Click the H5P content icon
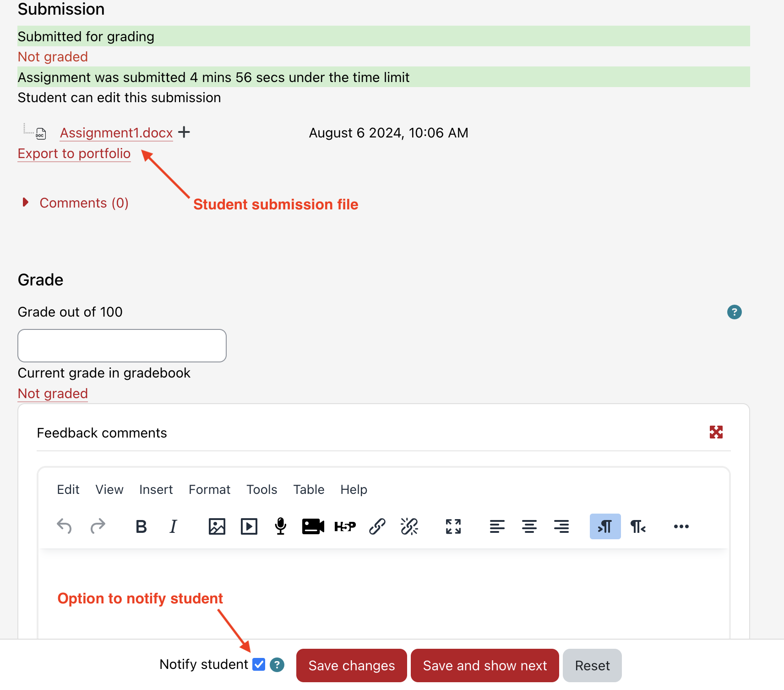This screenshot has height=690, width=784. (x=345, y=526)
